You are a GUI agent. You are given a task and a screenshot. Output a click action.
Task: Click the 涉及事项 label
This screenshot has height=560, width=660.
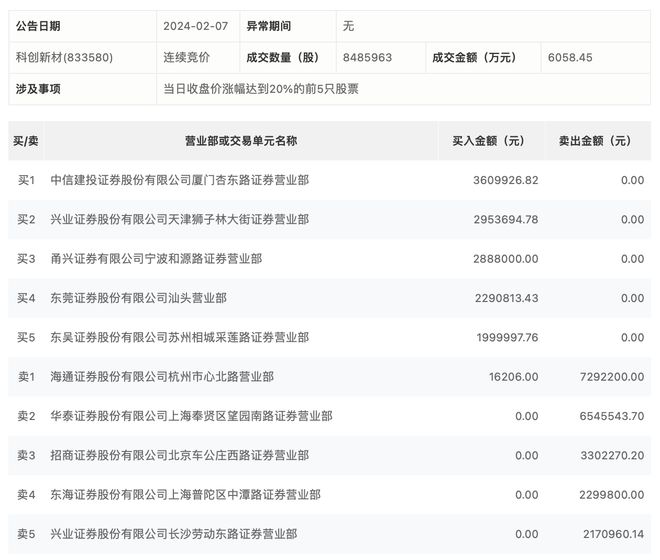click(x=38, y=89)
